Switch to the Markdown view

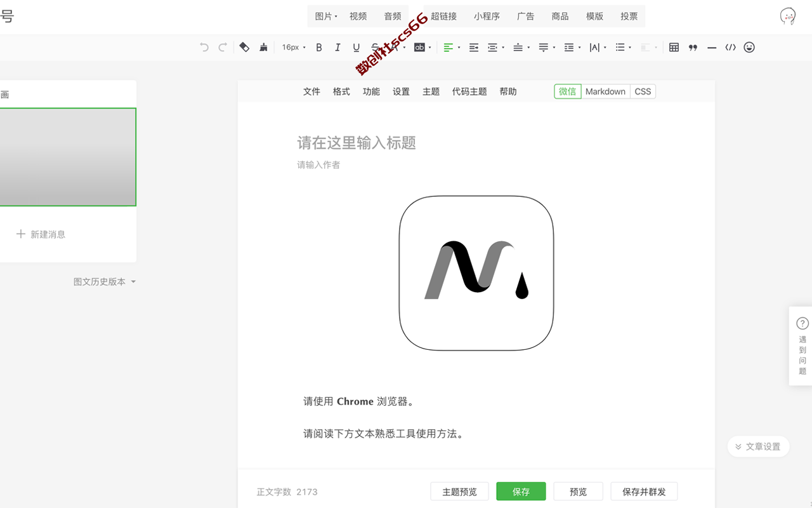coord(605,91)
